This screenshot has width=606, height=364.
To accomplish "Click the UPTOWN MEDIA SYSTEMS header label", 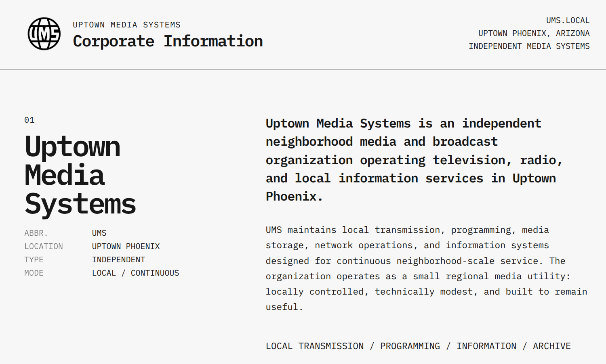I will (127, 25).
